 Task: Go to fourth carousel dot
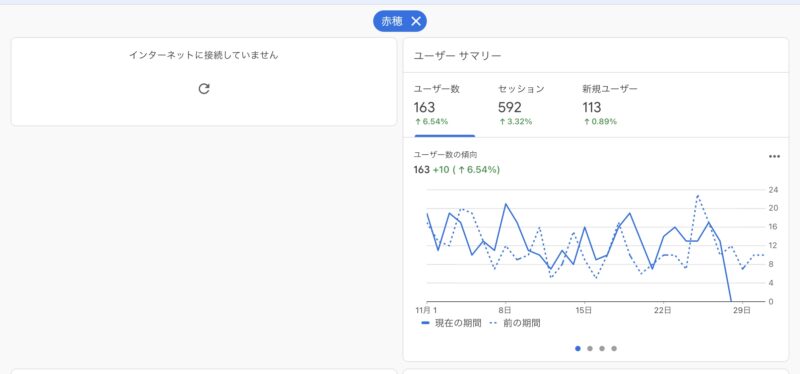pyautogui.click(x=614, y=348)
